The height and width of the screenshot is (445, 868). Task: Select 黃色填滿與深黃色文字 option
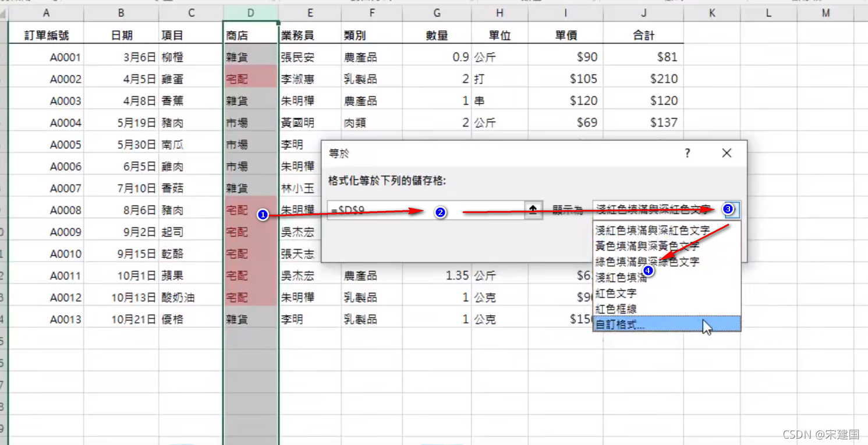667,246
